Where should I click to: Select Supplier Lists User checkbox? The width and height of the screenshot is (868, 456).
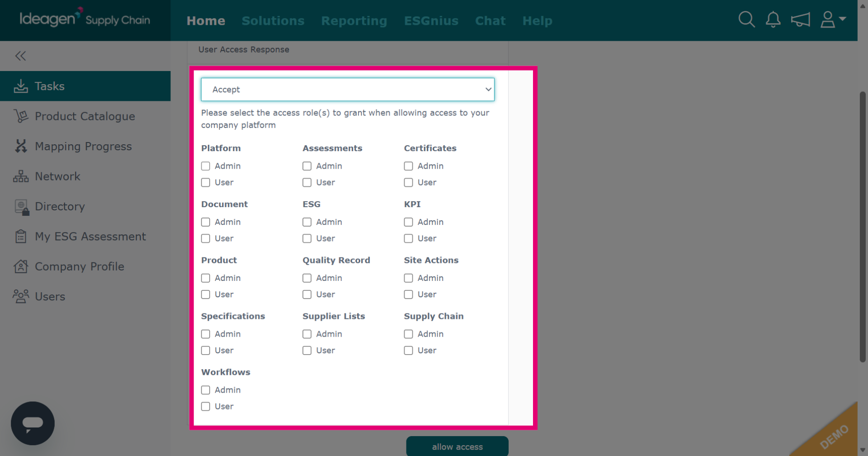pos(307,351)
